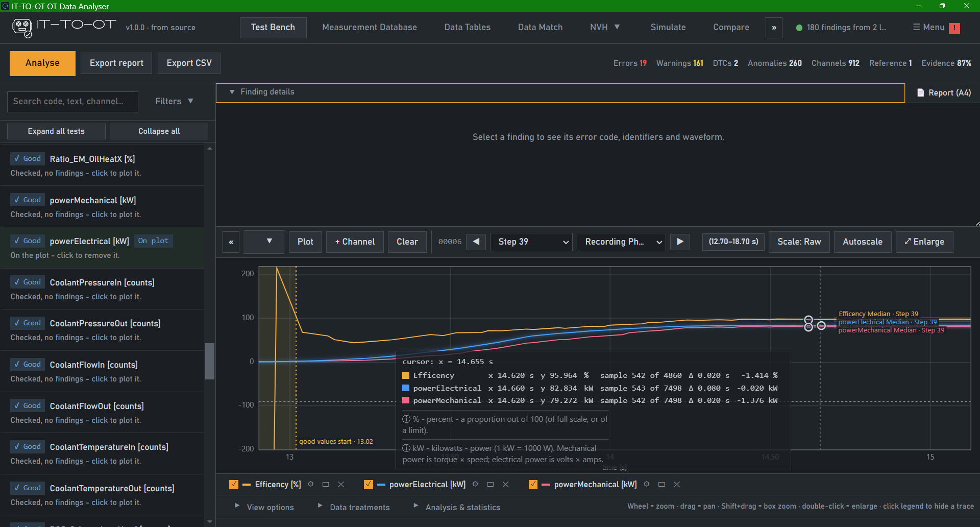Open the Step 39 dropdown
Viewport: 980px width, 527px height.
click(x=531, y=242)
